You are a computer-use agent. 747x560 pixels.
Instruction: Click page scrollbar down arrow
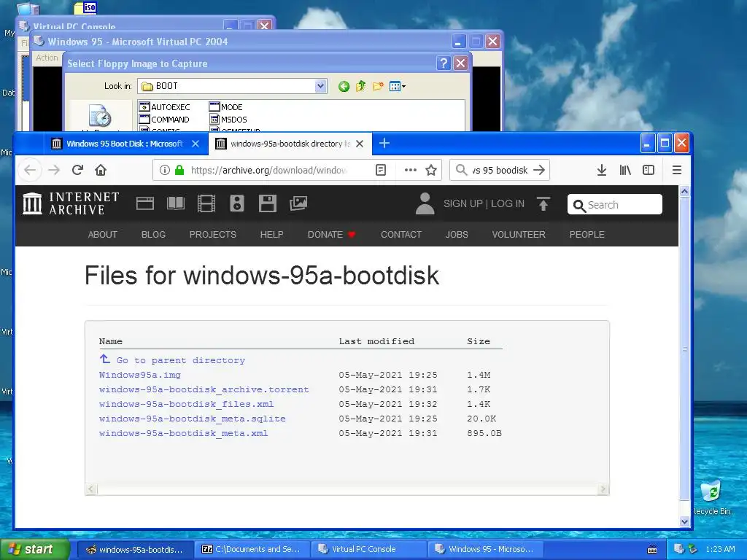(x=684, y=521)
